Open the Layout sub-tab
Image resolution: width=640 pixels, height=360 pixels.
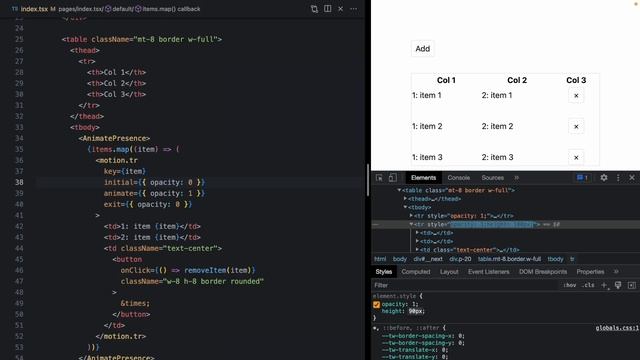(449, 272)
